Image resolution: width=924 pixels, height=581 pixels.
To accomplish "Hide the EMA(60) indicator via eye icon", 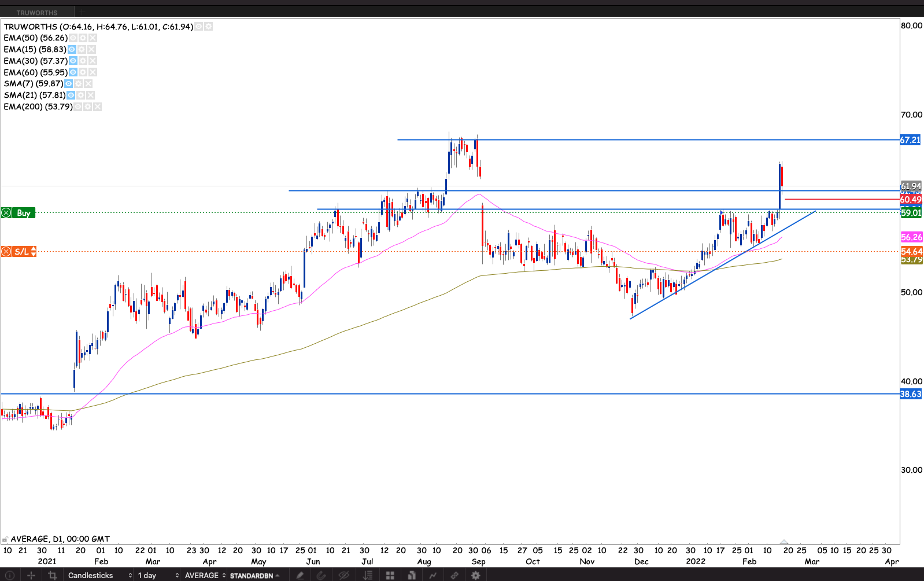I will coord(73,72).
